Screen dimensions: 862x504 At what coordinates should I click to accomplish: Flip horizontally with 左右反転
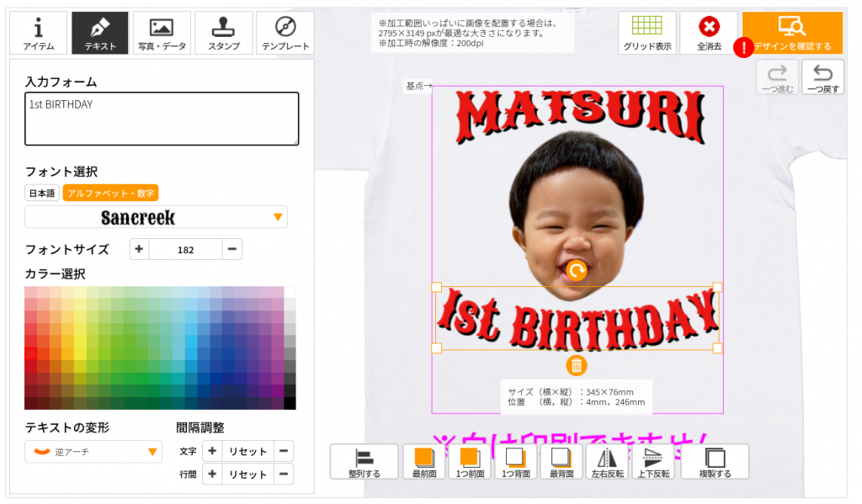(x=608, y=462)
